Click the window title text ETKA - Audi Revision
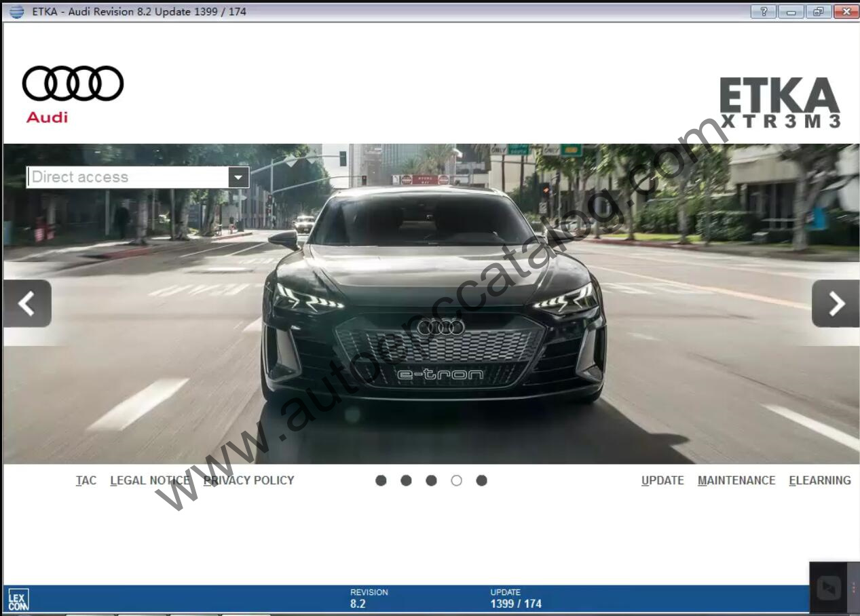Viewport: 860px width, 616px height. coord(139,12)
